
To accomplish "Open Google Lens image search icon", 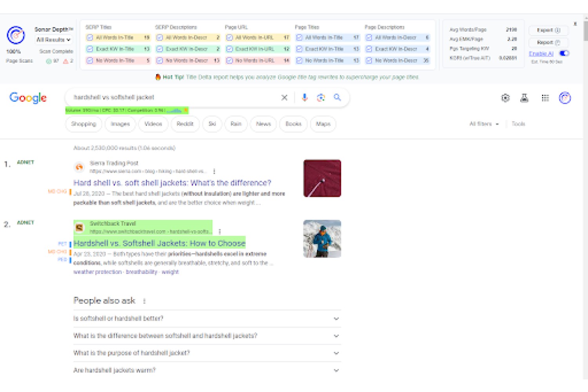I will pyautogui.click(x=321, y=98).
